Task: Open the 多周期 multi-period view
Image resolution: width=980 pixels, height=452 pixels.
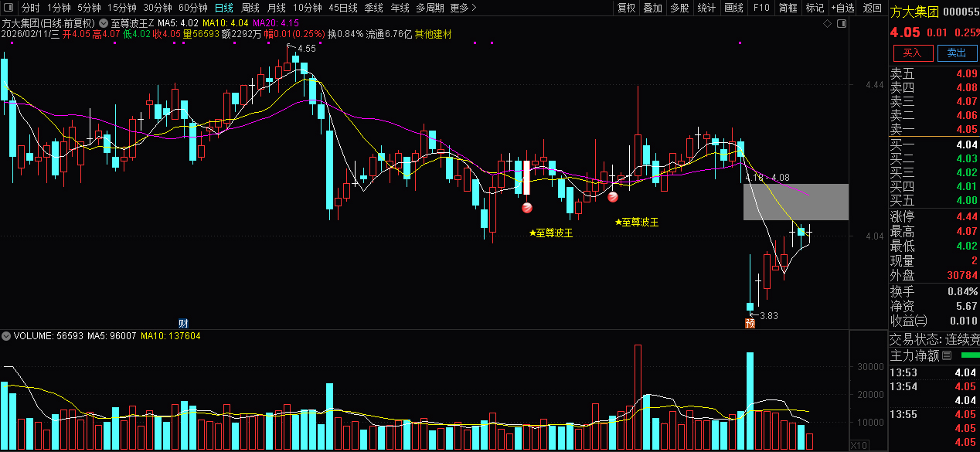Action: (430, 8)
